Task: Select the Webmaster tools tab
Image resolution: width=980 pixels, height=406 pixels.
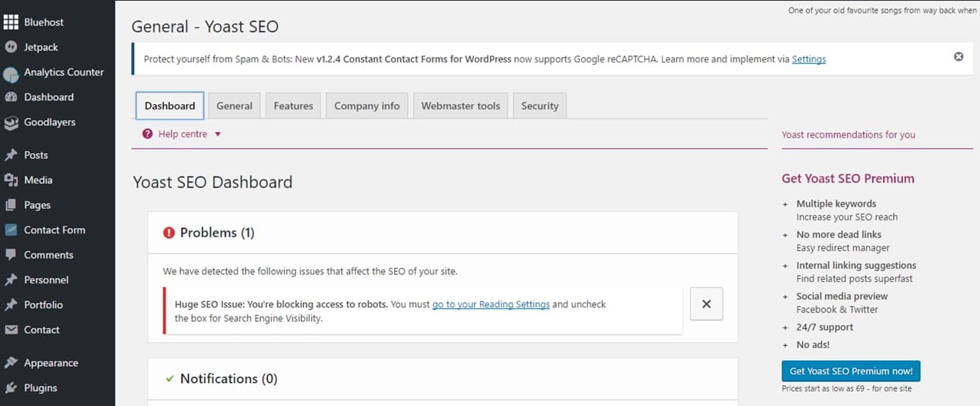Action: click(460, 106)
